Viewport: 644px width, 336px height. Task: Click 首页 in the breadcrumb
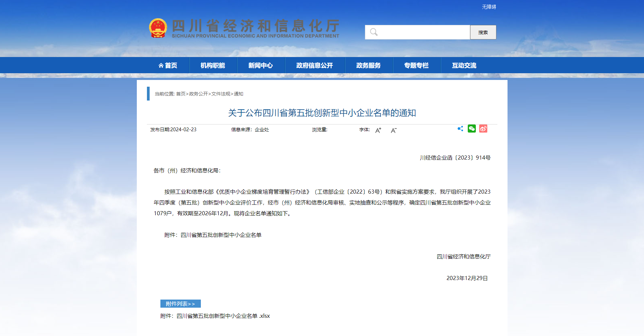point(181,94)
